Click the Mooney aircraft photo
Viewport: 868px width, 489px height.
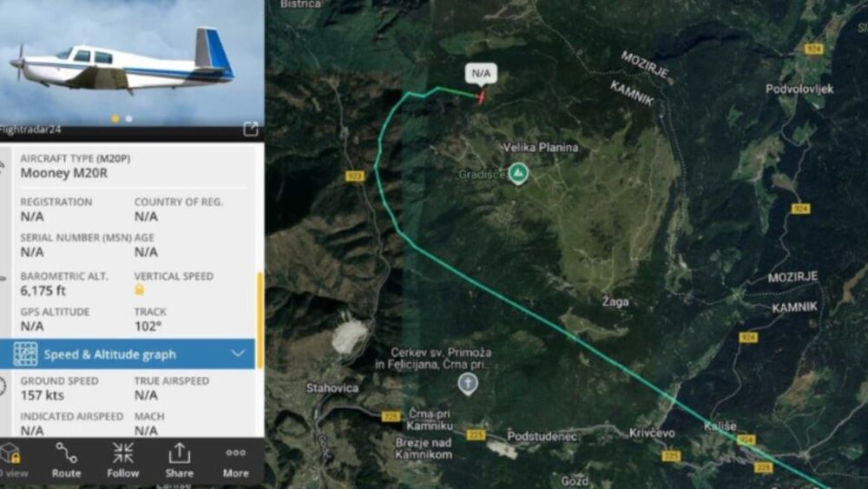tap(132, 63)
